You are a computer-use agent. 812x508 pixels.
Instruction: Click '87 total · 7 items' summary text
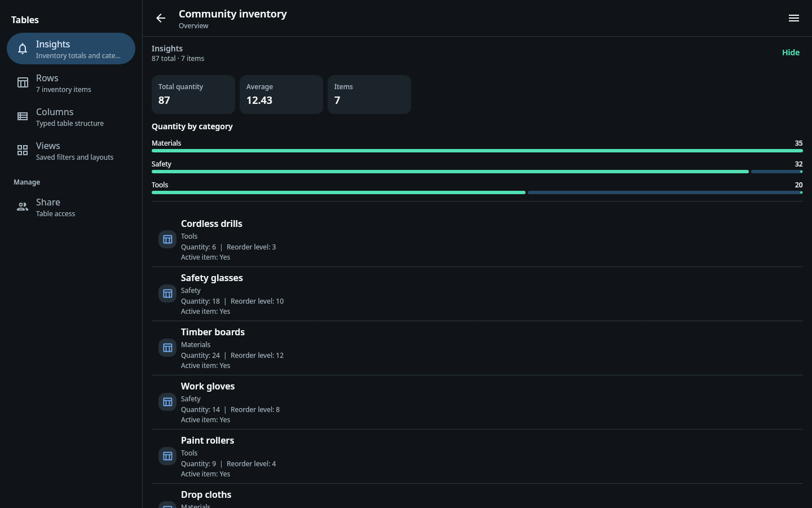178,59
